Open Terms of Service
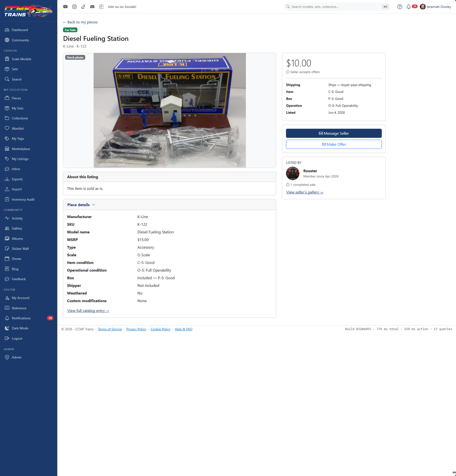 110,329
